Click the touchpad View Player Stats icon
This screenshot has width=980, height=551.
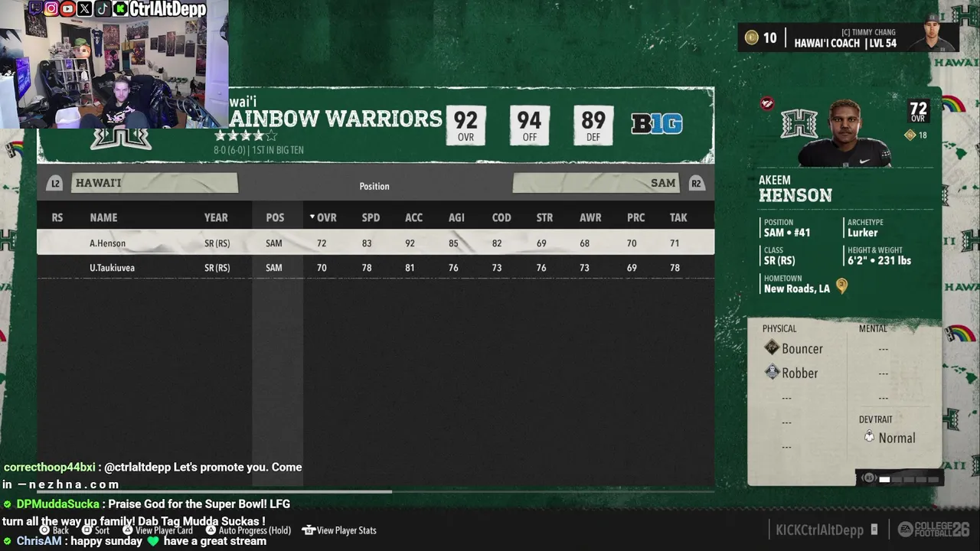308,530
